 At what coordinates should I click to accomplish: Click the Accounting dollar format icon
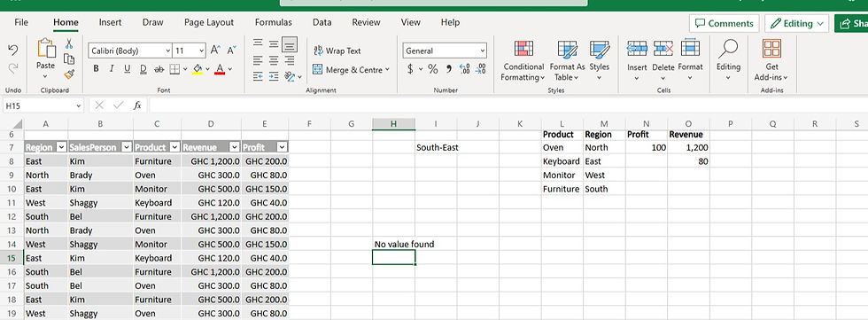tap(410, 69)
